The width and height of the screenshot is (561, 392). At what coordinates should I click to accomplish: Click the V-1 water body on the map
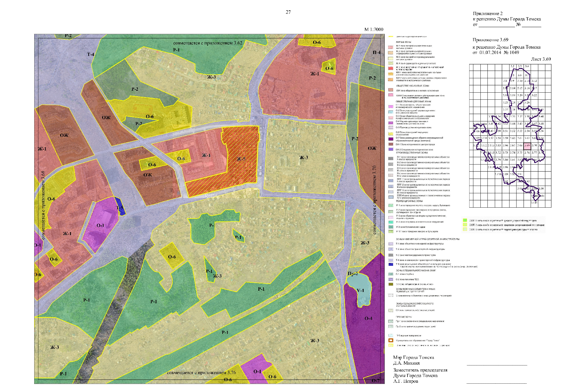point(360,290)
